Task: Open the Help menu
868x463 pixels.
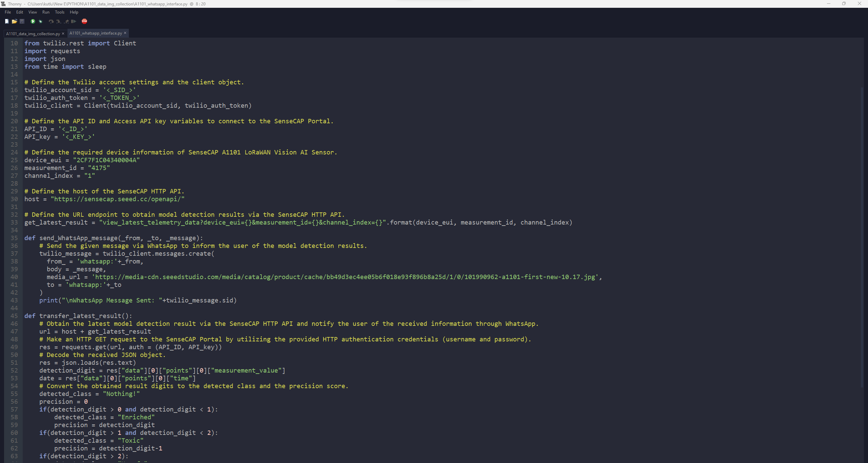Action: point(74,12)
